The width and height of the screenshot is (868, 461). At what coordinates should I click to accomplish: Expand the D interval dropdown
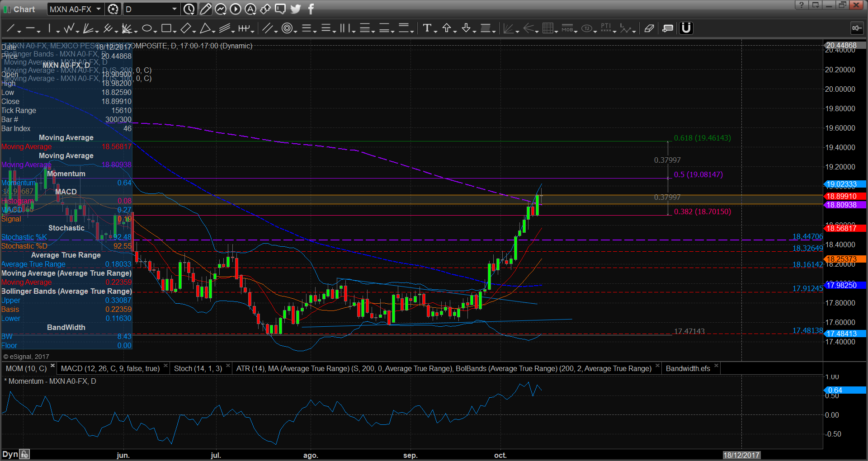coord(175,9)
